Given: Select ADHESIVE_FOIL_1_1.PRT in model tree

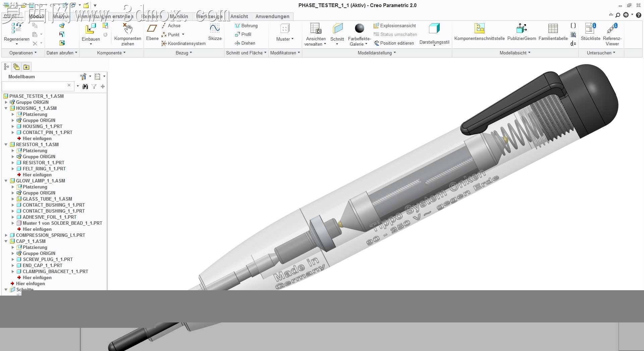Looking at the screenshot, I should click(x=50, y=217).
